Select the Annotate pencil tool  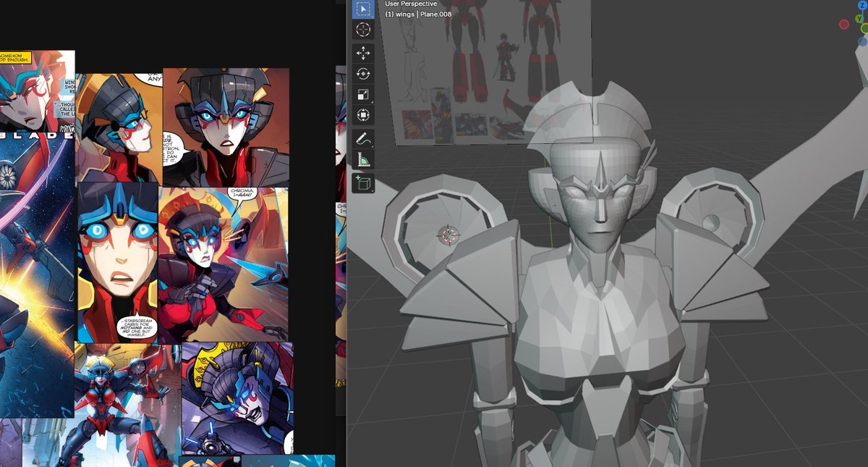(x=363, y=139)
